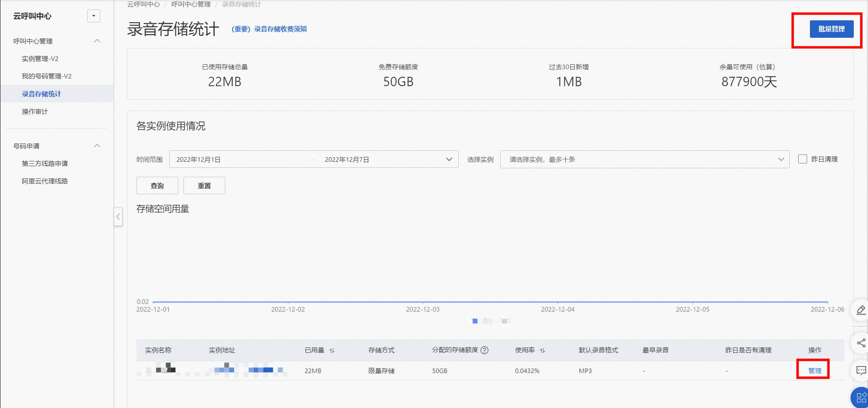The height and width of the screenshot is (408, 868).
Task: Click the 云呼叫中心 breadcrumb link
Action: [144, 4]
